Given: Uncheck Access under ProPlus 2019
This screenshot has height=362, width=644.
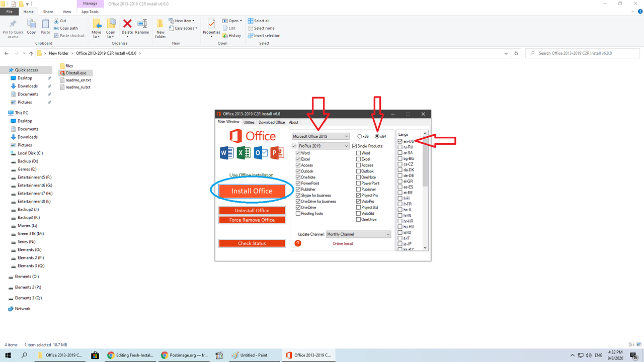Looking at the screenshot, I should (298, 165).
